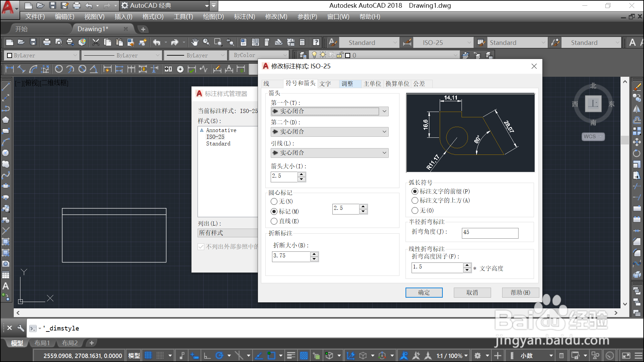Switch to the 布局1 layout tab

click(42, 343)
